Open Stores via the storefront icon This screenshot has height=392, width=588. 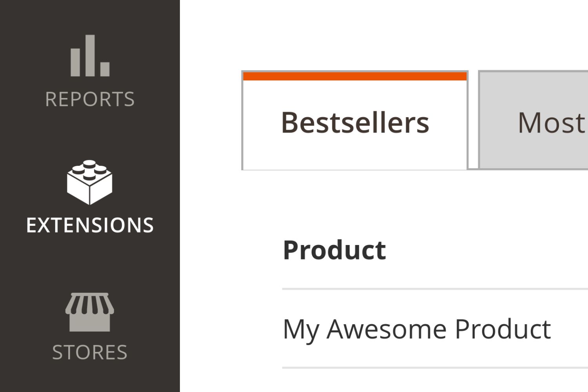(90, 312)
